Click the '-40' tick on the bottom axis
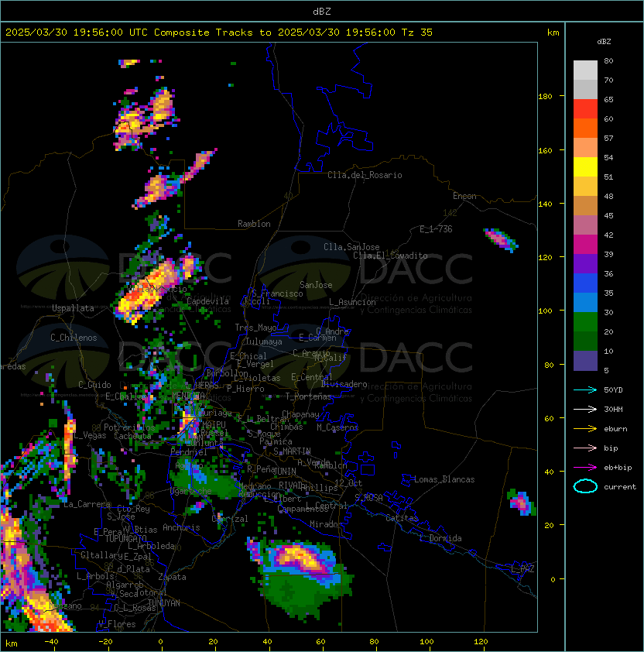The image size is (644, 652). 51,641
